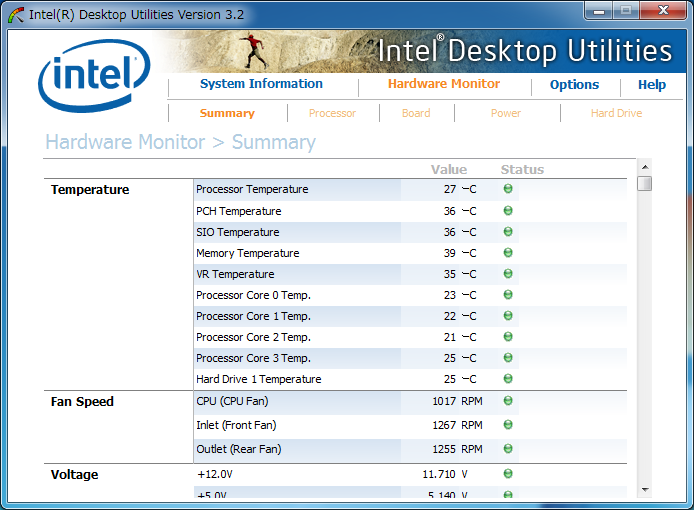Switch to the Processor sub-tab
694x510 pixels.
tap(332, 113)
